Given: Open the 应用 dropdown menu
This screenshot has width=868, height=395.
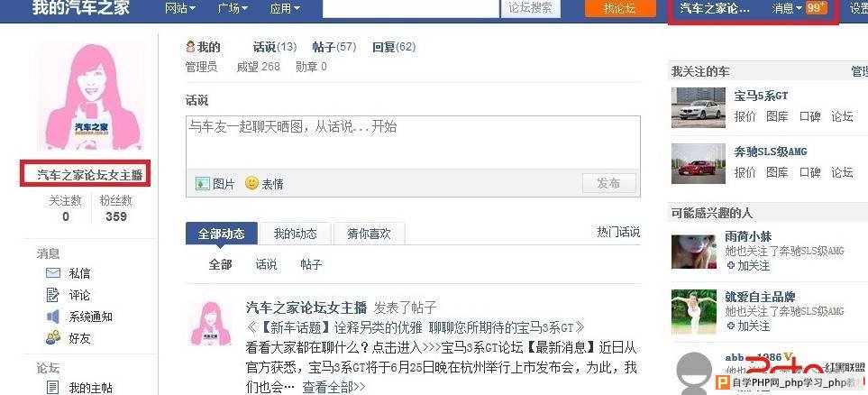Looking at the screenshot, I should pos(285,8).
